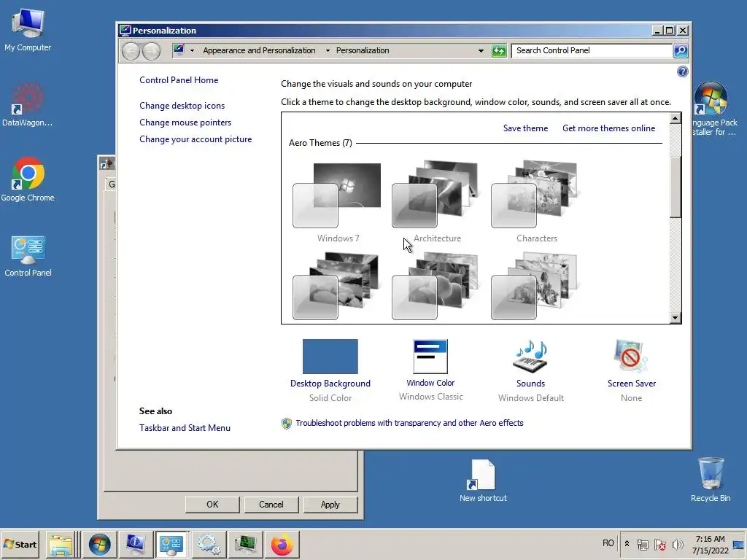
Task: Expand the address bar history dropdown
Action: click(x=481, y=50)
